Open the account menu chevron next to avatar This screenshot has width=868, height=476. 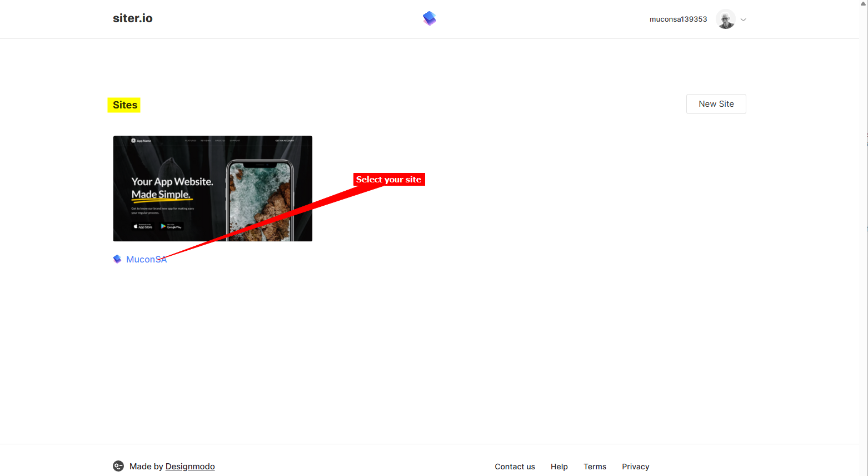pos(743,19)
